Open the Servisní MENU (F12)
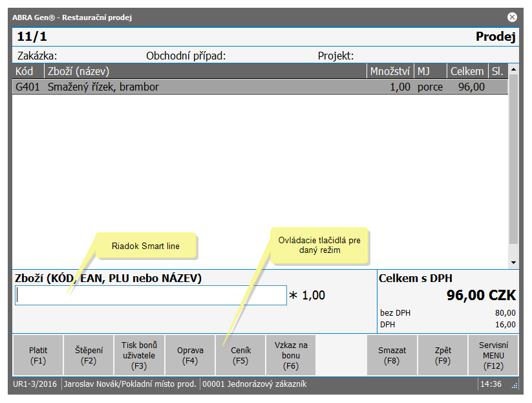The height and width of the screenshot is (403, 532). tap(493, 355)
